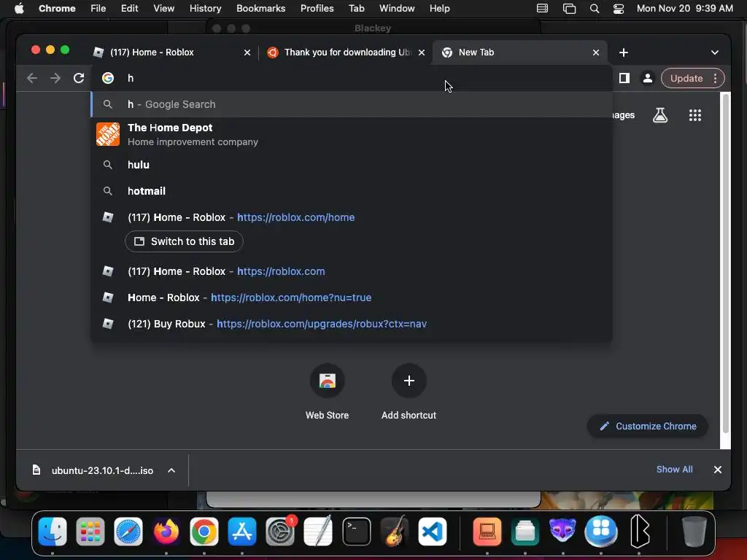The width and height of the screenshot is (747, 560).
Task: Click the Google icon in address bar
Action: (108, 78)
